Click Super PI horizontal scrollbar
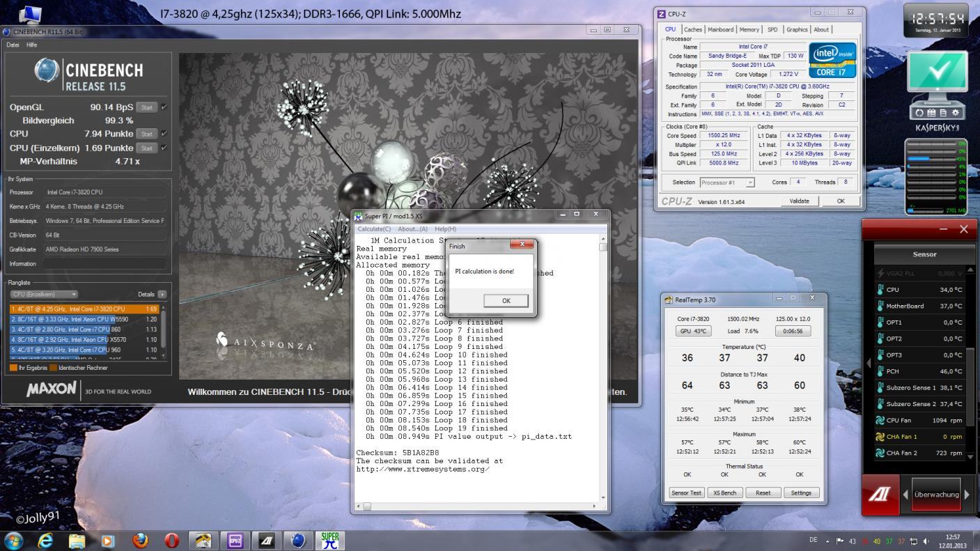The width and height of the screenshot is (980, 551). 478,506
